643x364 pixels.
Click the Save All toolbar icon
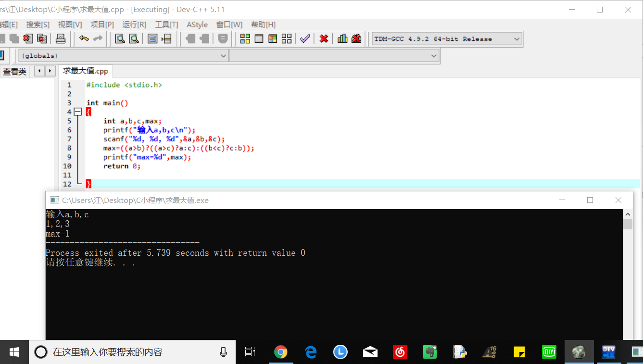[14, 39]
